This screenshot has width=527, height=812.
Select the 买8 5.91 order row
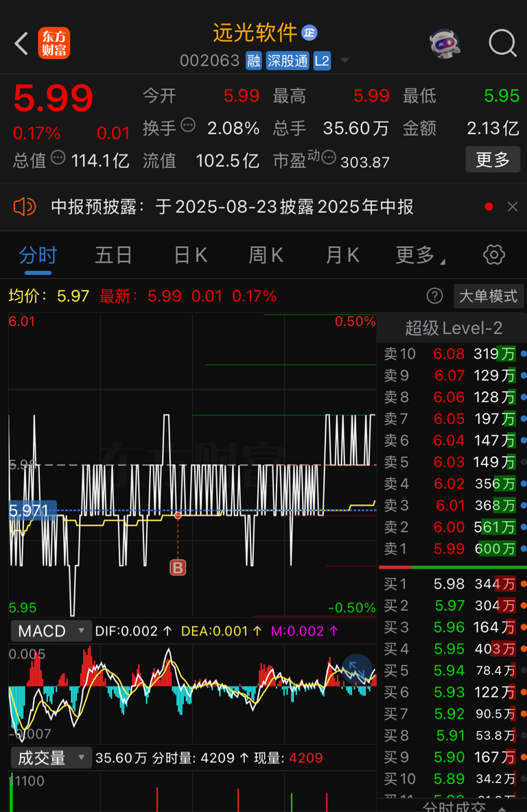[452, 736]
